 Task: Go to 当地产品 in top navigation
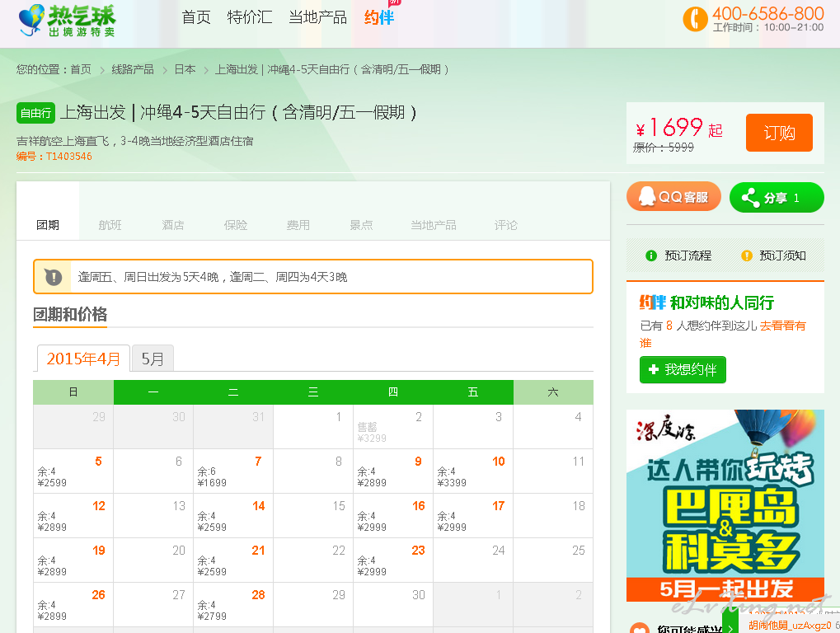(317, 17)
